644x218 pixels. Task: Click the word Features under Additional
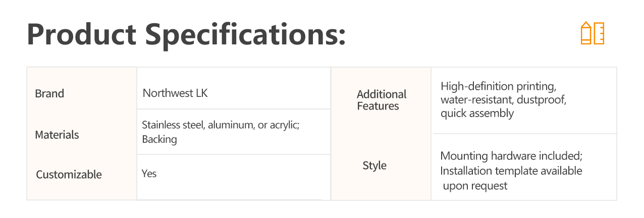[x=378, y=106]
